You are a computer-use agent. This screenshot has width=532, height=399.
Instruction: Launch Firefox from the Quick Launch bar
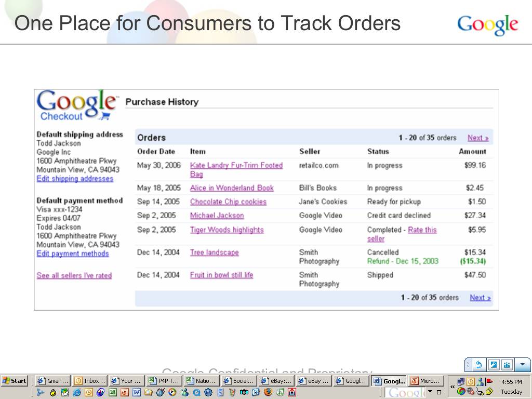tap(268, 392)
